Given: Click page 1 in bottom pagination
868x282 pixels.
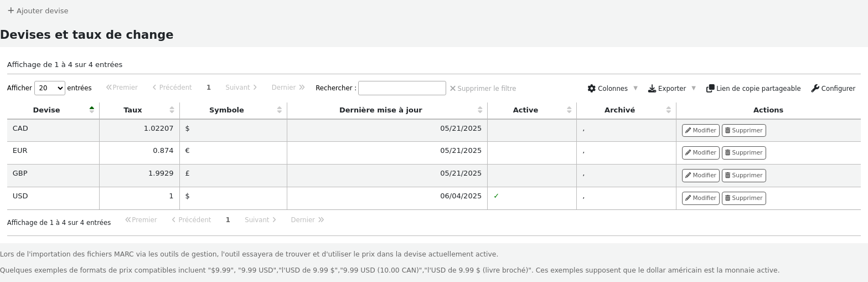Looking at the screenshot, I should coord(228,220).
